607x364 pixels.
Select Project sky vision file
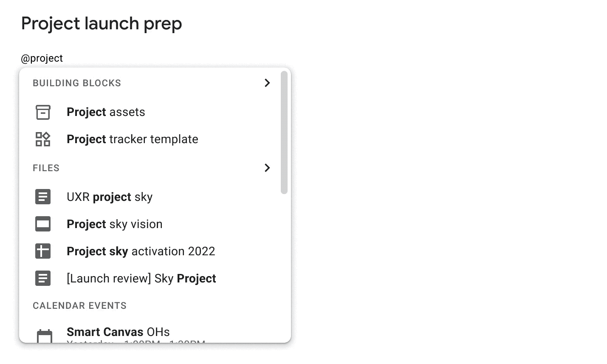[152, 224]
